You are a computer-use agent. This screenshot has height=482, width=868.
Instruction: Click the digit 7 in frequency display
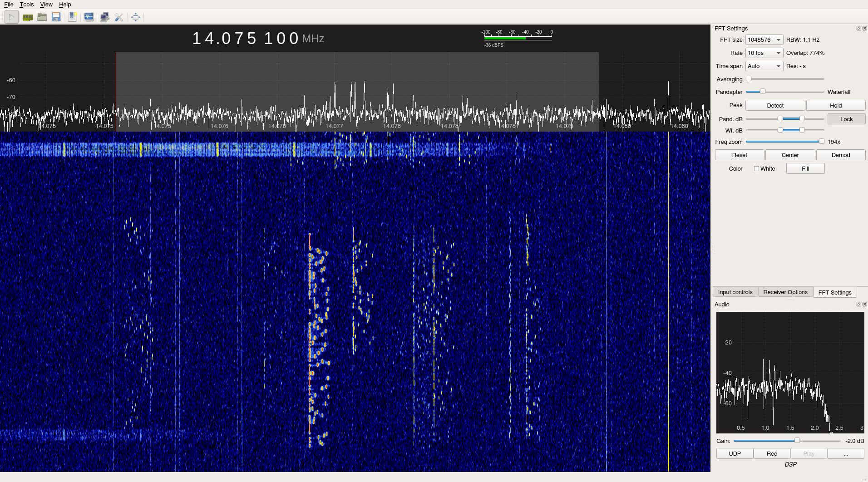click(x=239, y=39)
